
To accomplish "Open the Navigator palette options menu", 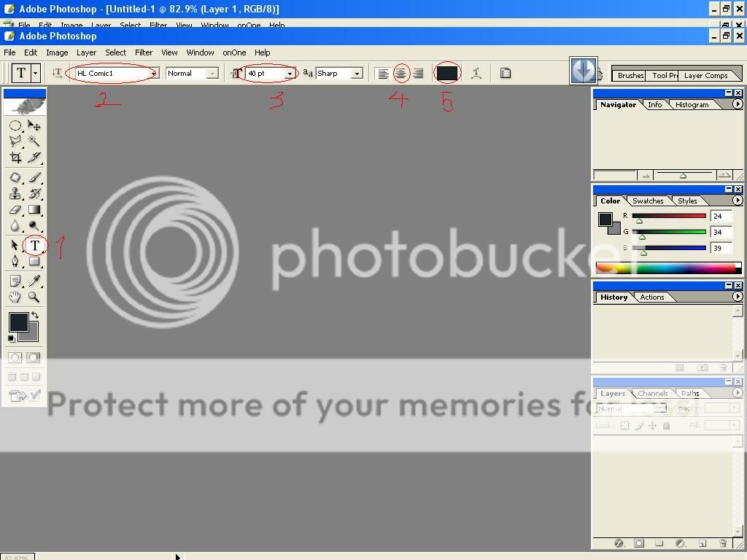I will (737, 104).
